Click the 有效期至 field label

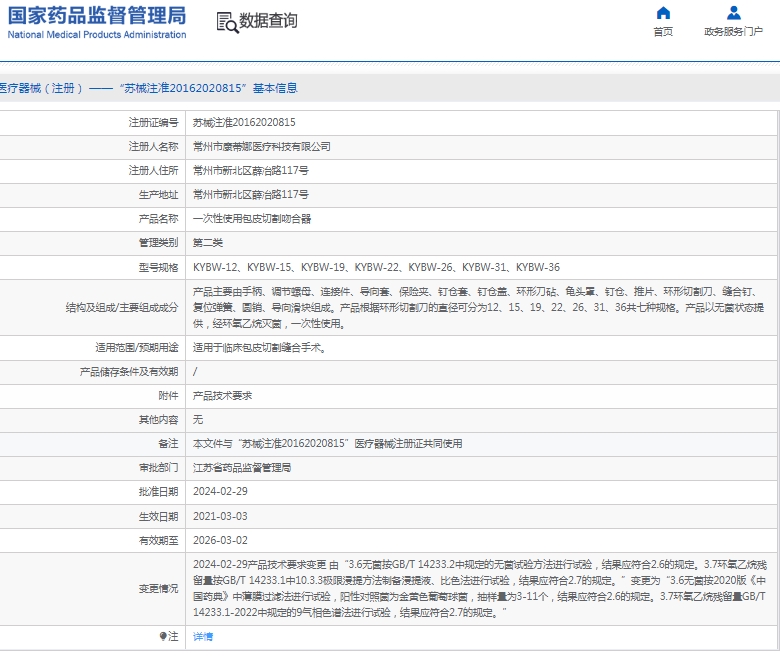click(x=158, y=540)
